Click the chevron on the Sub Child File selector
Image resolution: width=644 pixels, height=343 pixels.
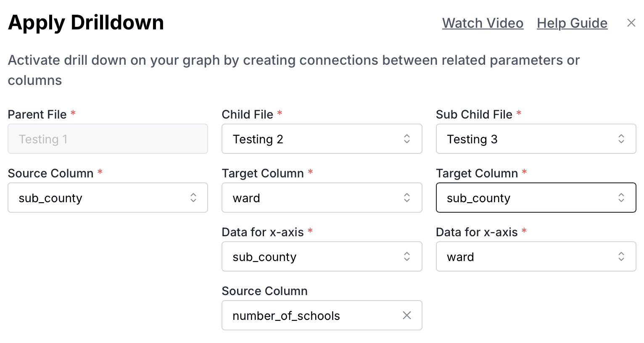pos(621,139)
